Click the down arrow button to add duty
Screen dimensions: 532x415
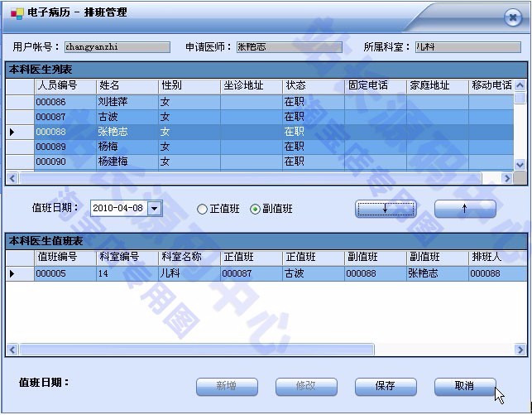386,209
